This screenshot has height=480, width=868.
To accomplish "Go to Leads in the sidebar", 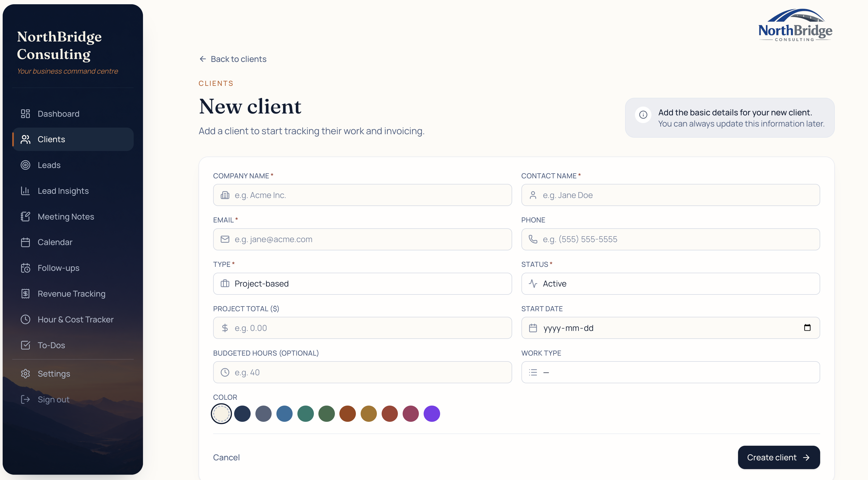I will pos(73,165).
